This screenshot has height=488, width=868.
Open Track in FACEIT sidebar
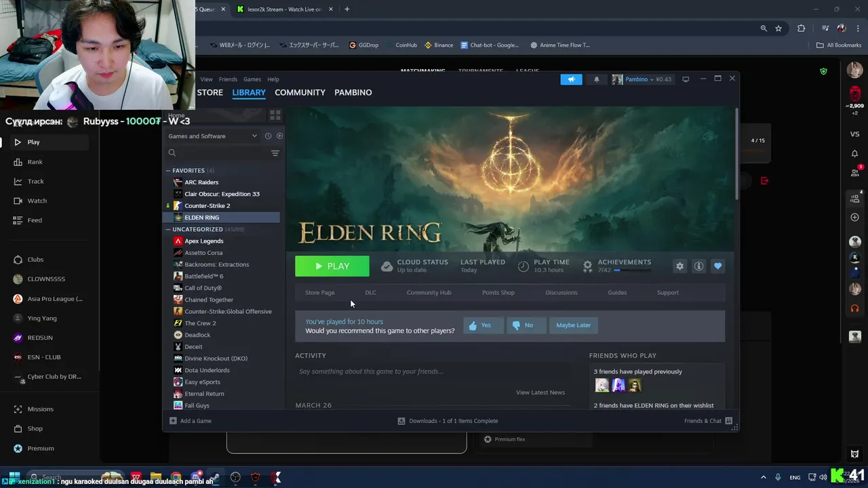pos(35,182)
